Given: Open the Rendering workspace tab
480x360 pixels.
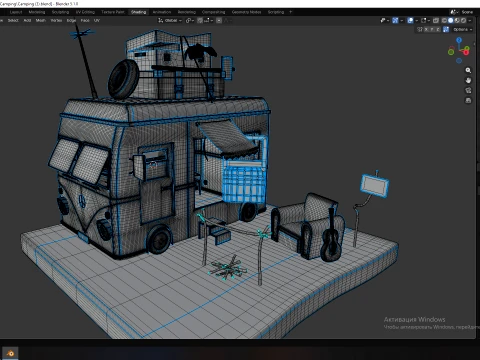Looking at the screenshot, I should point(187,12).
